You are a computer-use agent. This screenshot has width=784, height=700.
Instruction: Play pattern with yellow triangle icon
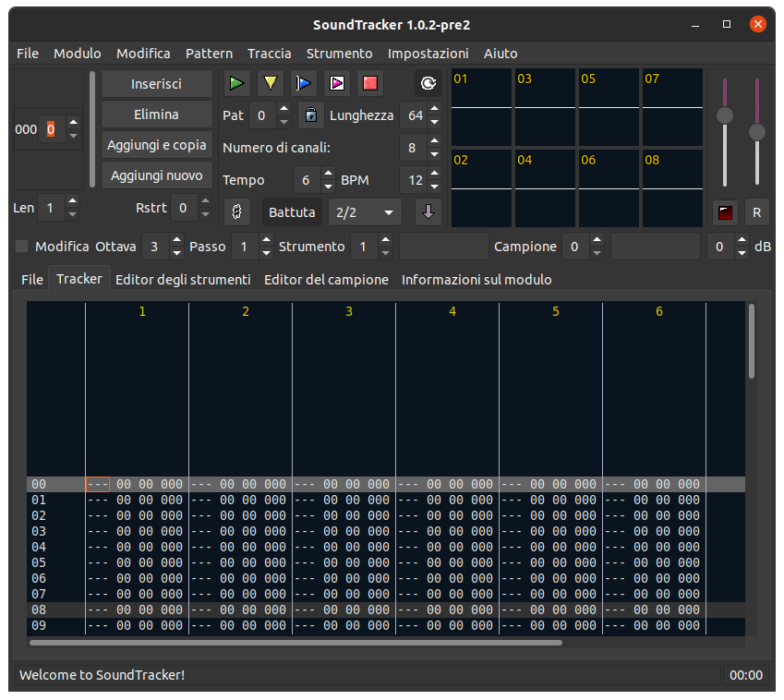[x=270, y=83]
